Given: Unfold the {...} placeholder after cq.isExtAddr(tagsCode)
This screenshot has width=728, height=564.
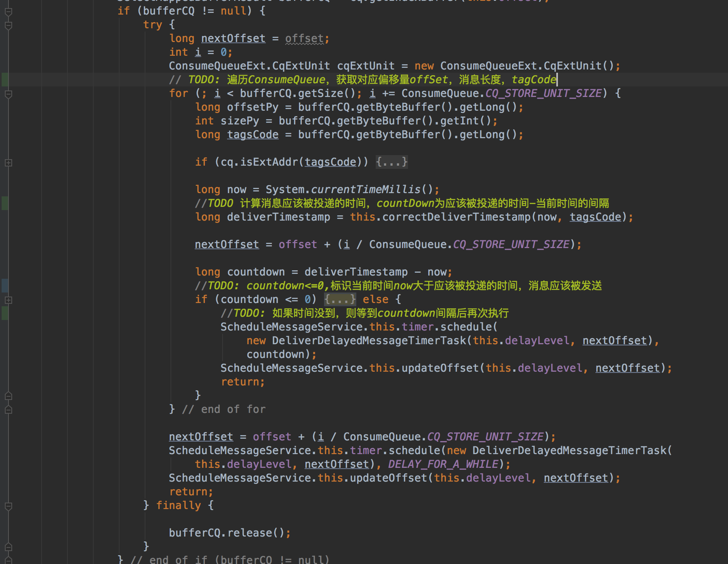Looking at the screenshot, I should pos(391,162).
